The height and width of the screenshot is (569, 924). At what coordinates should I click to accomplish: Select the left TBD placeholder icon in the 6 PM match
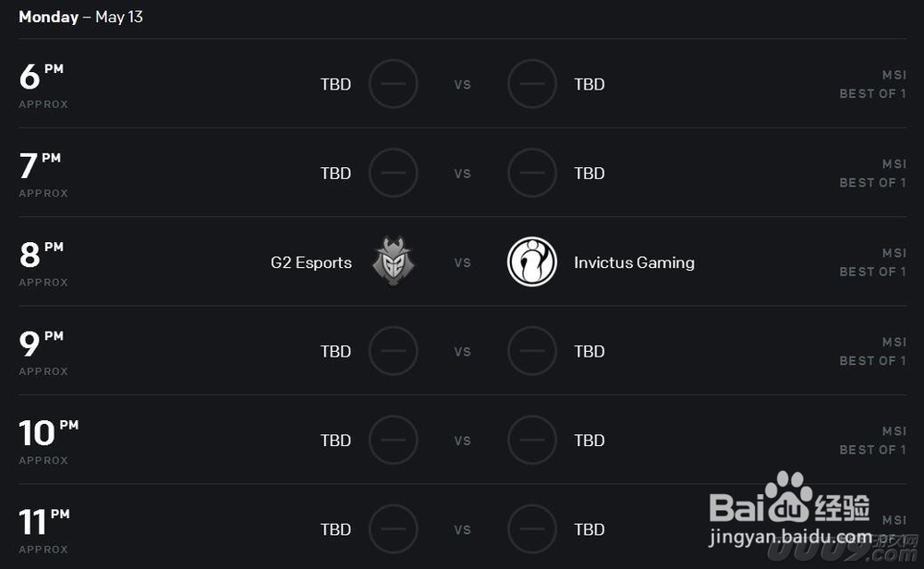[x=393, y=84]
